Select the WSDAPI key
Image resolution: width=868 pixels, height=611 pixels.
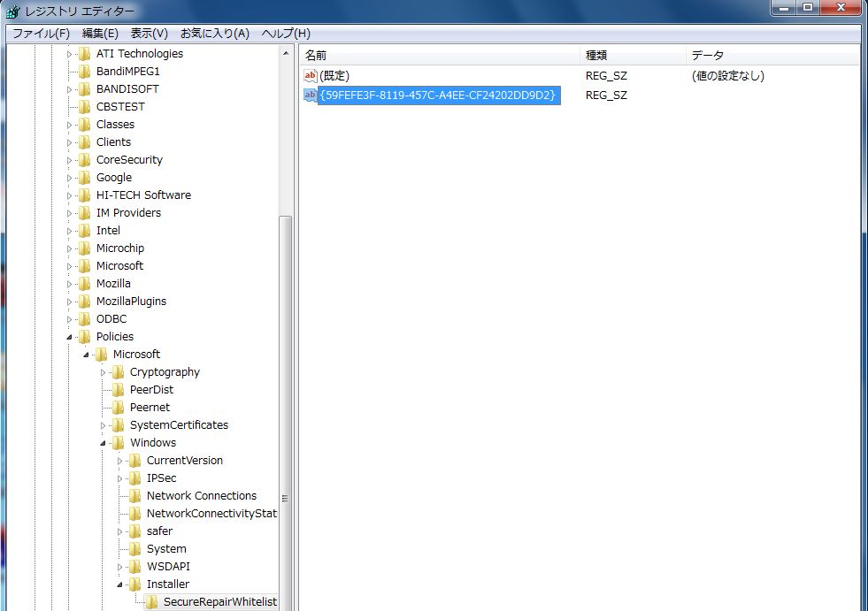pyautogui.click(x=168, y=567)
